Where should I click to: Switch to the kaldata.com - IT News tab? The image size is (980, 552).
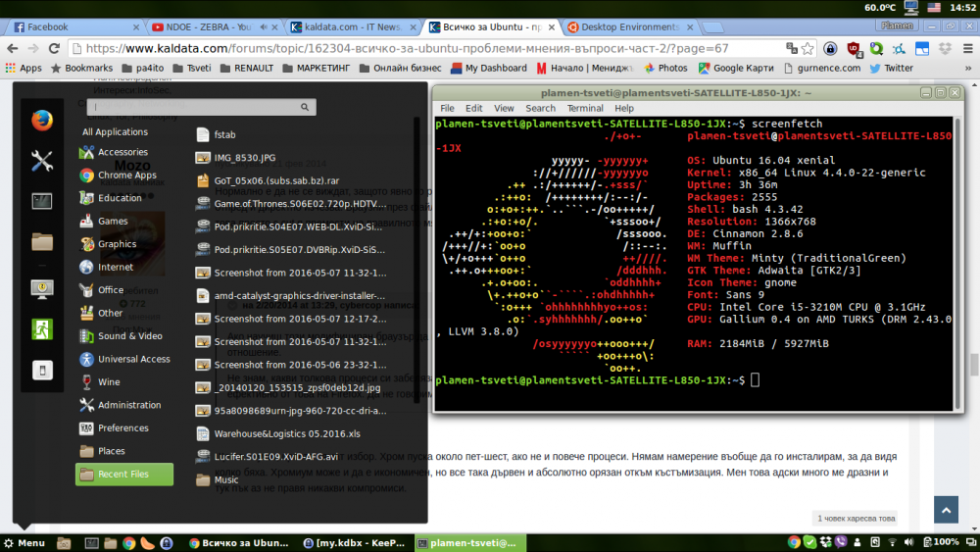(x=353, y=26)
